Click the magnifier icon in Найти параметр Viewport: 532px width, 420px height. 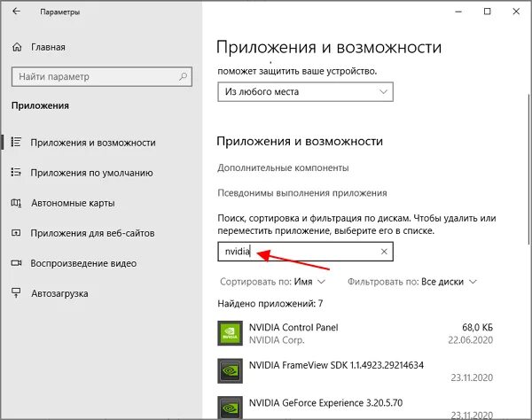184,76
